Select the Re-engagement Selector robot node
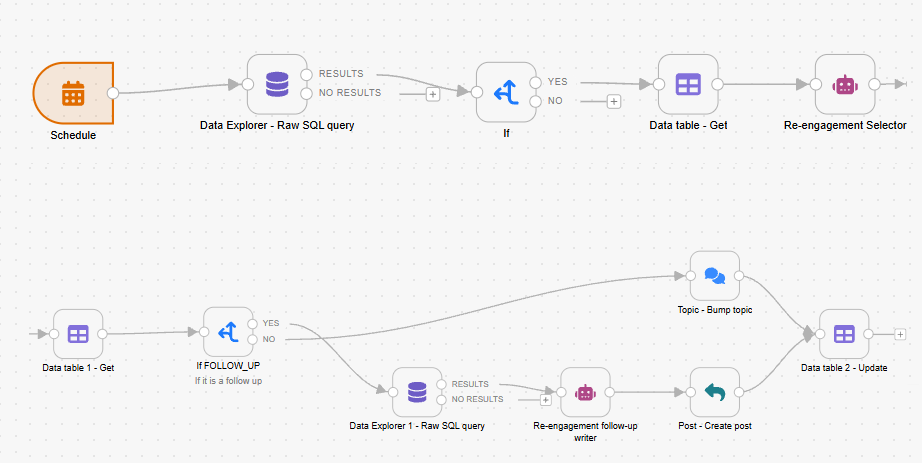The width and height of the screenshot is (922, 463). (x=845, y=84)
